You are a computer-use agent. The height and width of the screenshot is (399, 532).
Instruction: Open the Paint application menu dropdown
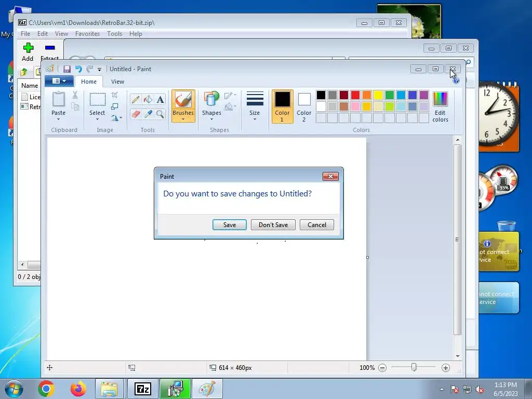click(x=59, y=81)
